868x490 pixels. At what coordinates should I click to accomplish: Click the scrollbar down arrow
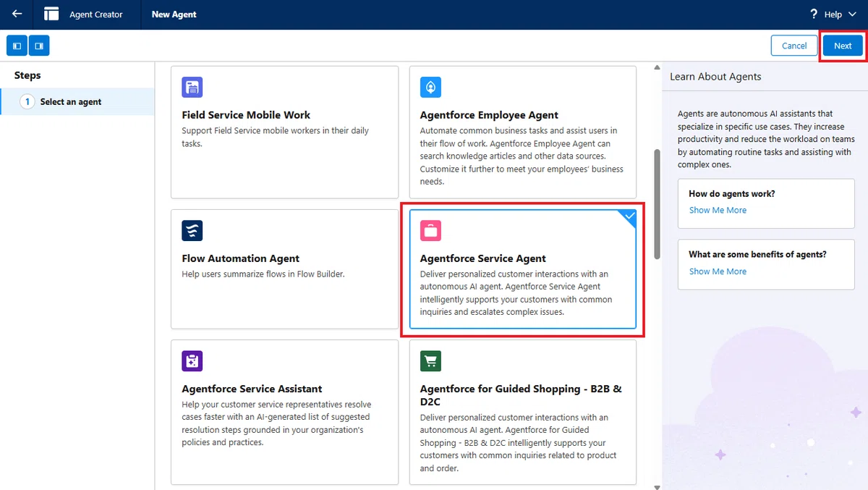pyautogui.click(x=657, y=486)
